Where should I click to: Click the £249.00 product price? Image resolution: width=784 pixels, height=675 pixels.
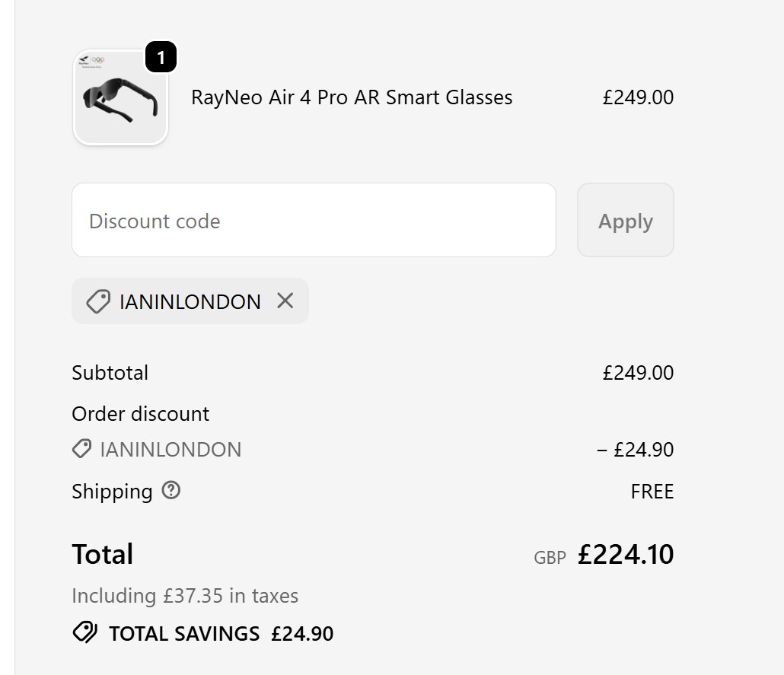(x=638, y=97)
